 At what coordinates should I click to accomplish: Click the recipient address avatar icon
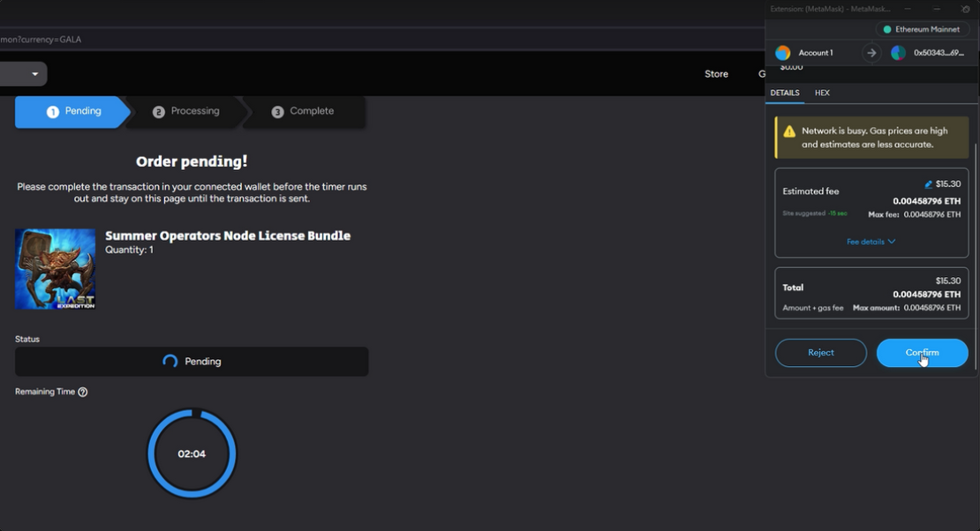click(898, 53)
